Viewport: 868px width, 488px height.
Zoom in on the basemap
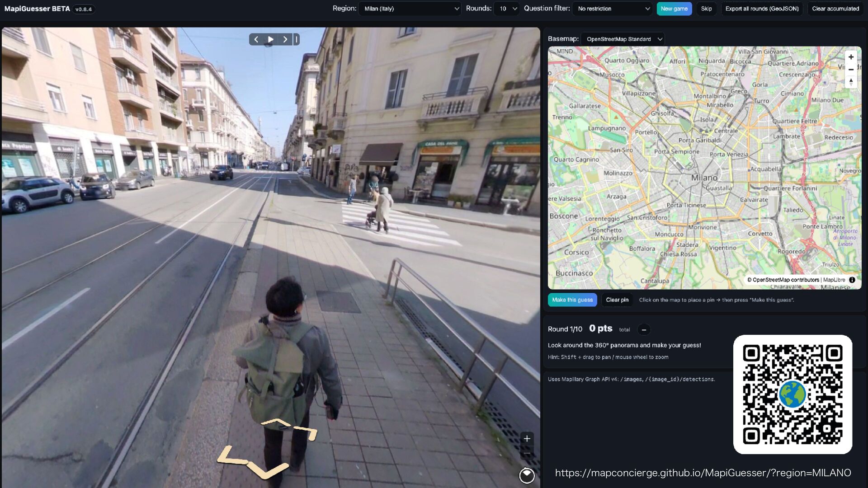pyautogui.click(x=851, y=57)
